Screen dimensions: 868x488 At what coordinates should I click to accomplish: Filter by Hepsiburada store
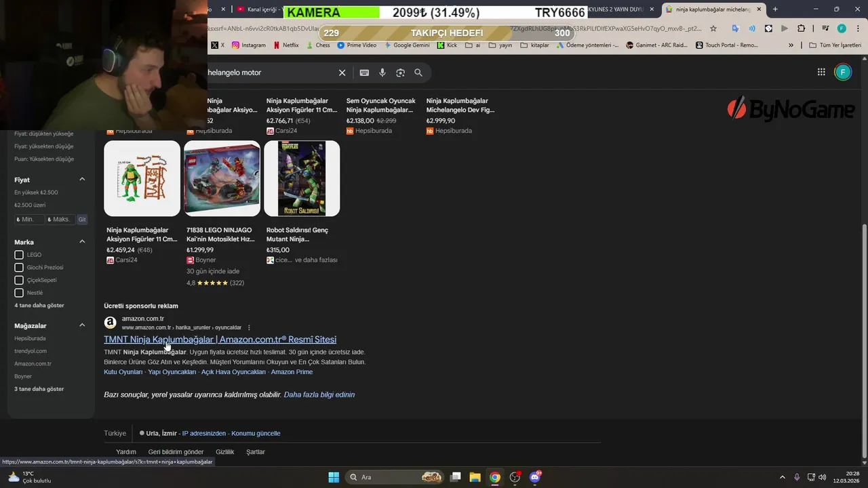point(30,338)
